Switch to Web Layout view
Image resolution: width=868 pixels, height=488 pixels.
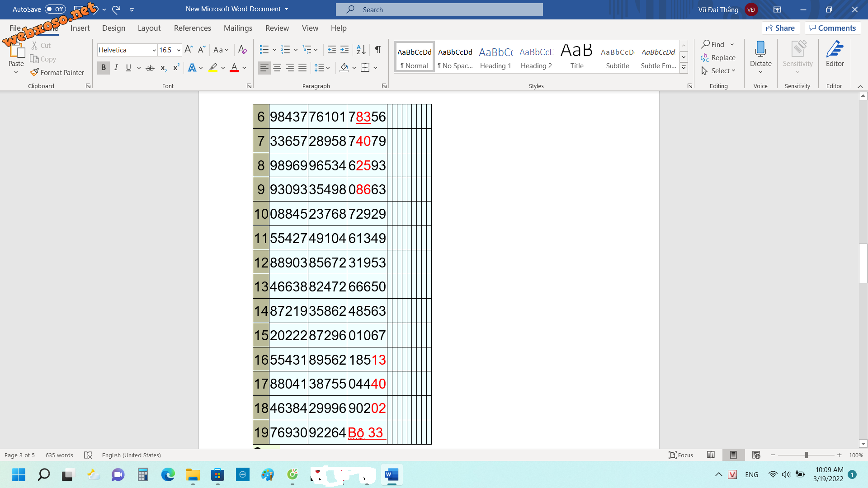click(756, 455)
